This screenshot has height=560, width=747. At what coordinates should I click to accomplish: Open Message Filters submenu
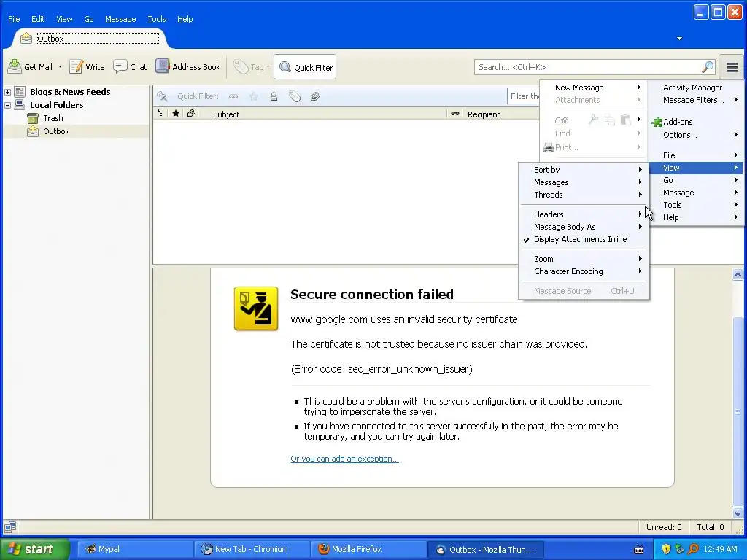(695, 100)
